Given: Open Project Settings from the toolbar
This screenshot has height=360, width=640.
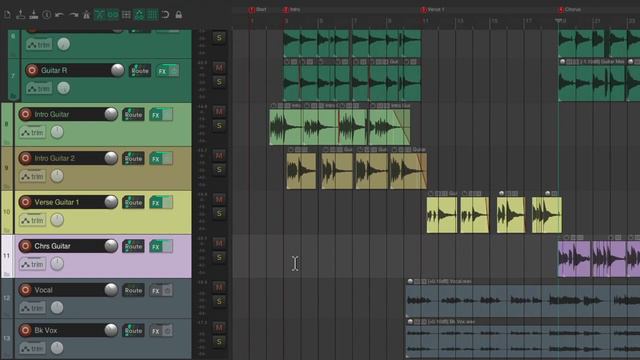Looking at the screenshot, I should [47, 15].
